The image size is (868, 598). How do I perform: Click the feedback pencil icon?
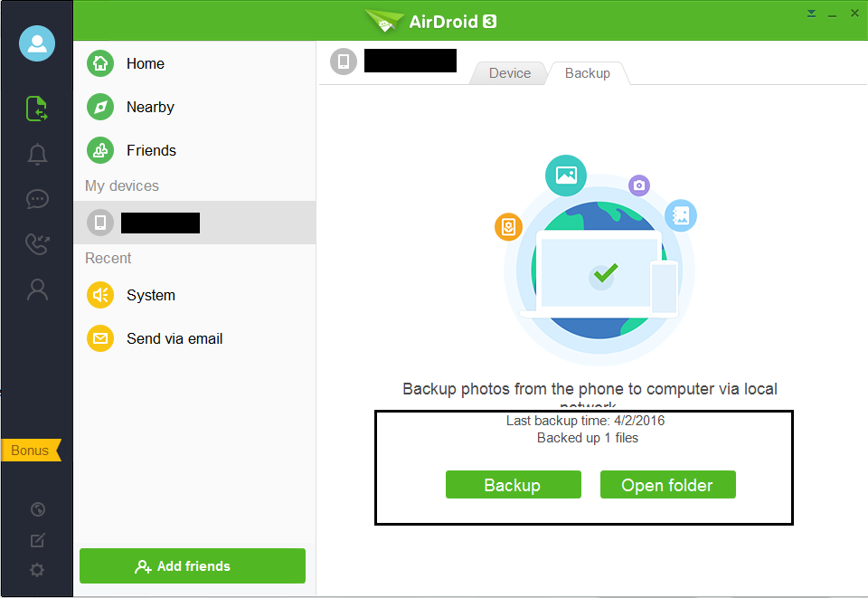[37, 540]
